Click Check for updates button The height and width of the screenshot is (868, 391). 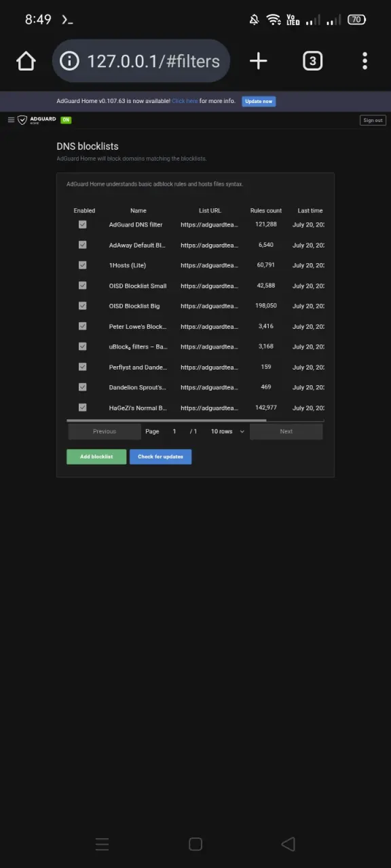pyautogui.click(x=161, y=456)
